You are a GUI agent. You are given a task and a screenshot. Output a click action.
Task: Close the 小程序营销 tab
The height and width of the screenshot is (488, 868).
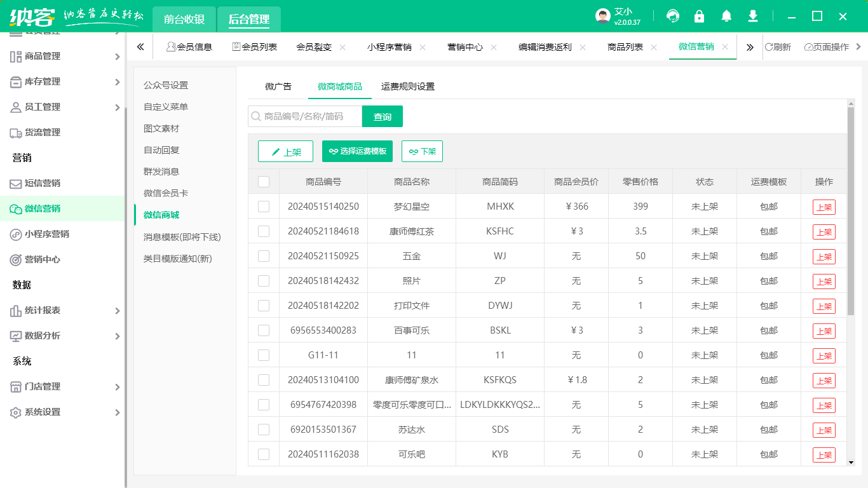click(423, 47)
